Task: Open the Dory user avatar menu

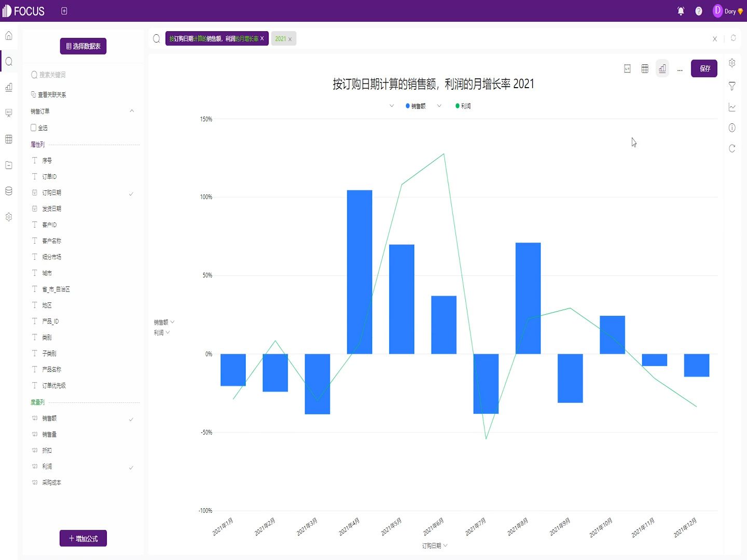Action: 728,11
